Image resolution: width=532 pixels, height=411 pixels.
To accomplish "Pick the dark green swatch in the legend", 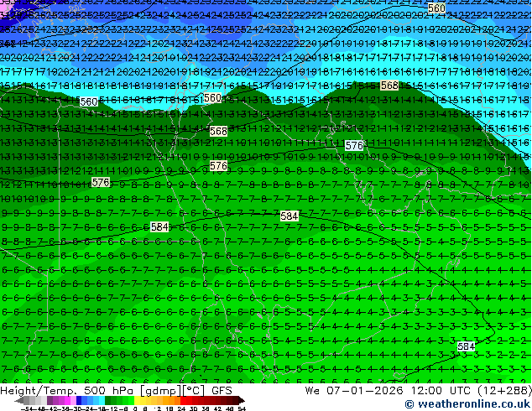I will pyautogui.click(x=108, y=400).
